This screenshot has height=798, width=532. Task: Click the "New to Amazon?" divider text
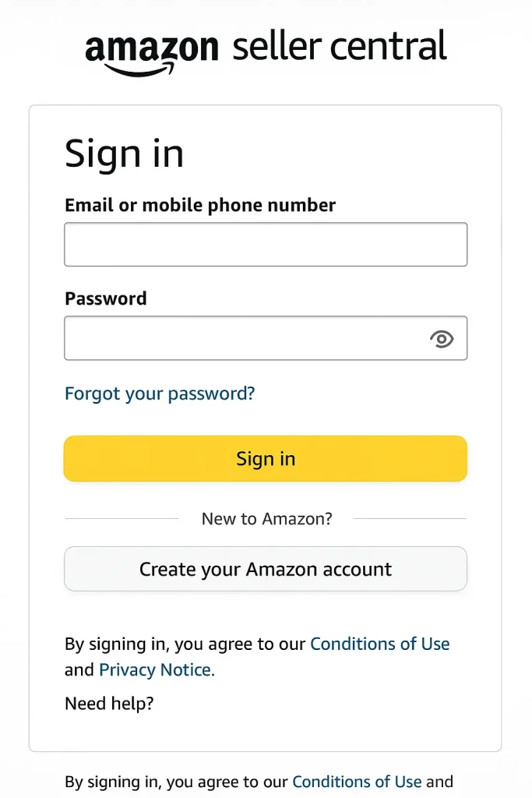coord(266,519)
